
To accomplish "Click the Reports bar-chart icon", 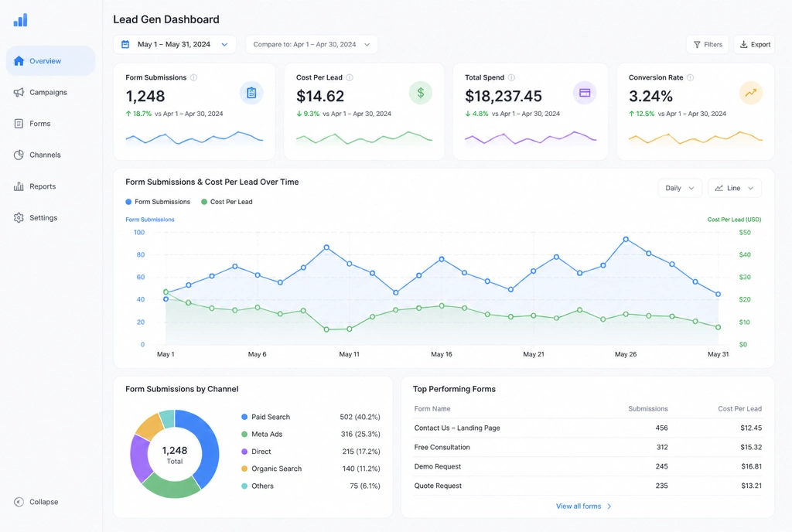I will 19,186.
